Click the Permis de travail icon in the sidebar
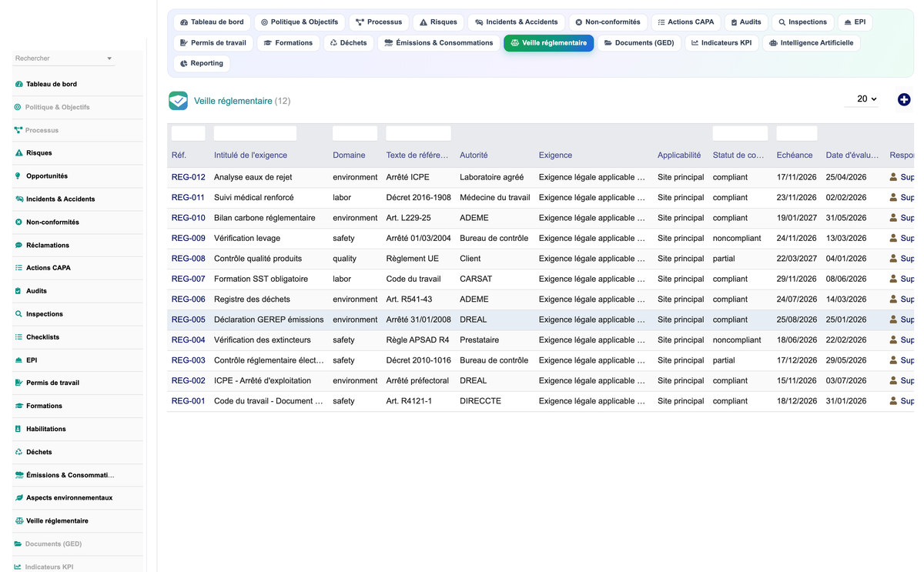This screenshot has width=924, height=572. (18, 383)
